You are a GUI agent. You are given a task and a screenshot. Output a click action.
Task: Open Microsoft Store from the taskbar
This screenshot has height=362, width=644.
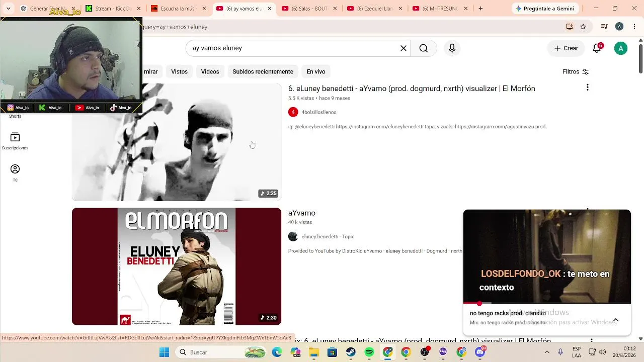tap(332, 352)
